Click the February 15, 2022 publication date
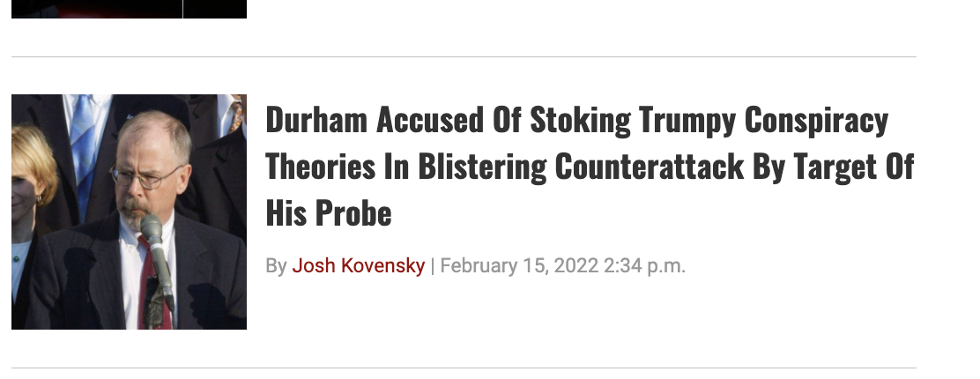980x379 pixels. point(518,265)
